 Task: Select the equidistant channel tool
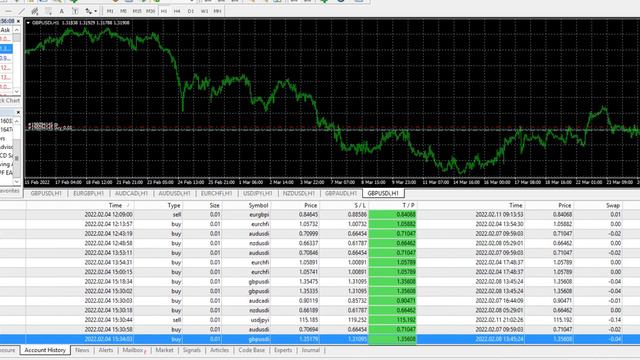(35, 11)
